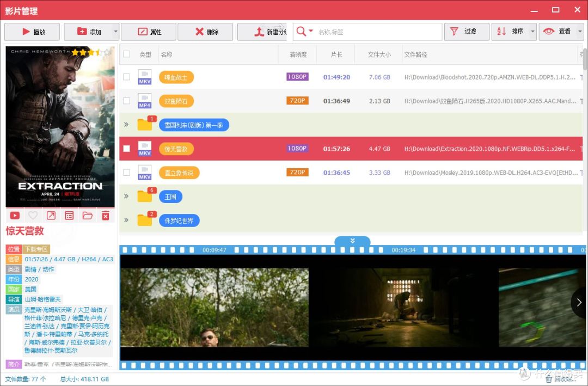Click MKV file icon of 惊天营救
Viewport: 588px width, 386px height.
[x=145, y=149]
